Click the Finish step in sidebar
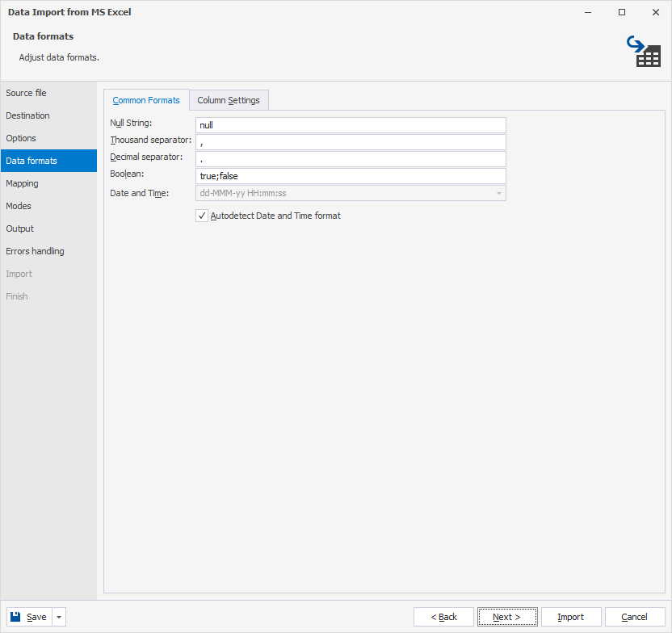Viewport: 672px width, 633px height. (48, 296)
